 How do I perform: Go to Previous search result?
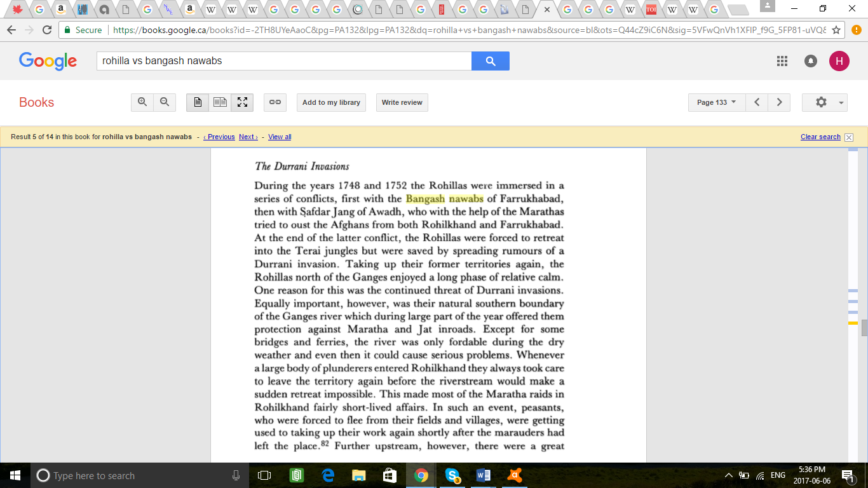click(219, 137)
